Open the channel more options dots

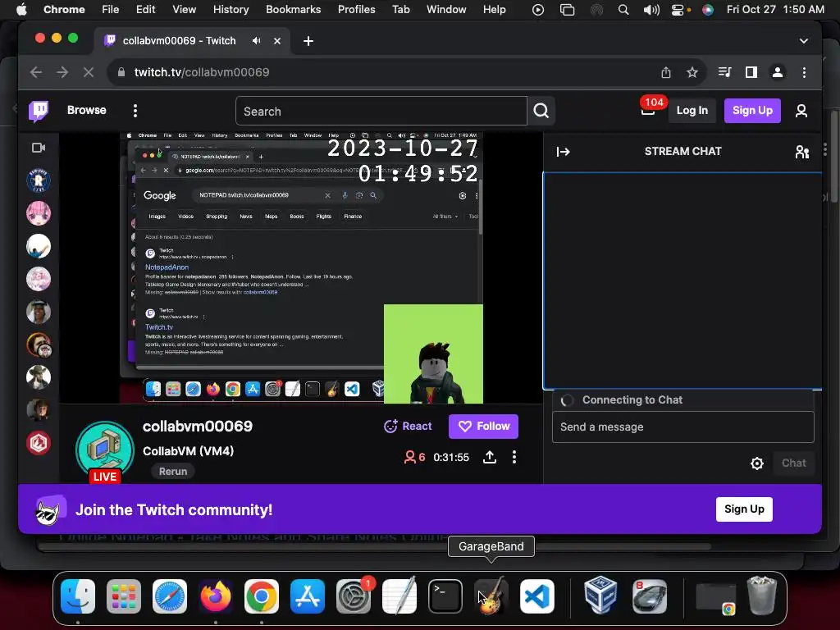(514, 457)
